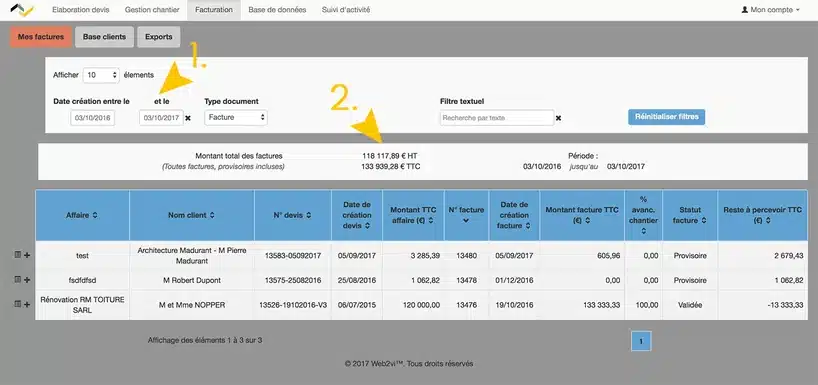Click devis number 13575-25082016

point(293,280)
